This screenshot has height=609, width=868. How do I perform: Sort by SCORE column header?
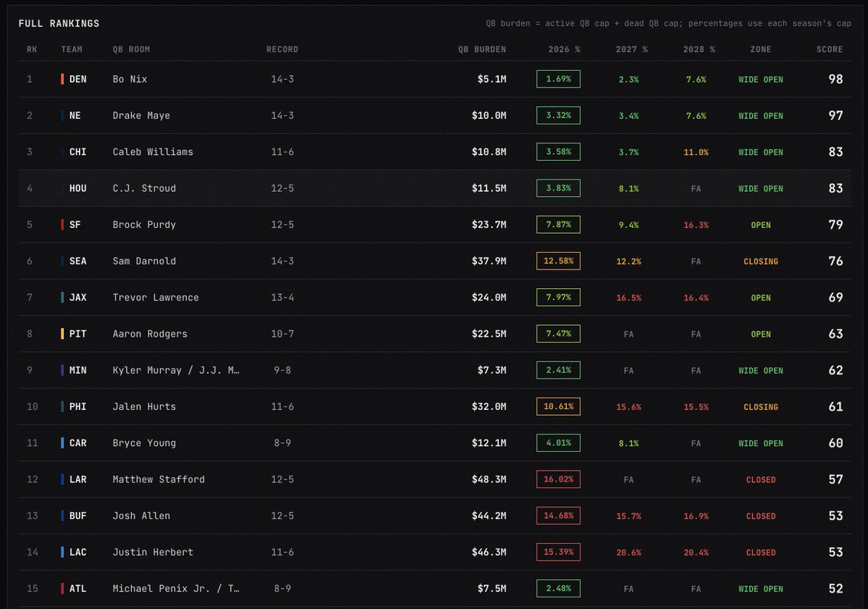click(829, 49)
